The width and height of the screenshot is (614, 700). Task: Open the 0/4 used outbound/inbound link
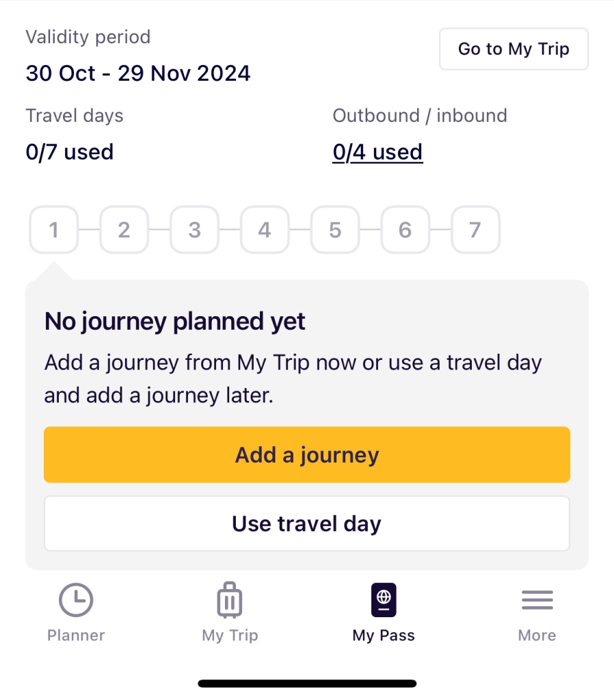pyautogui.click(x=377, y=152)
